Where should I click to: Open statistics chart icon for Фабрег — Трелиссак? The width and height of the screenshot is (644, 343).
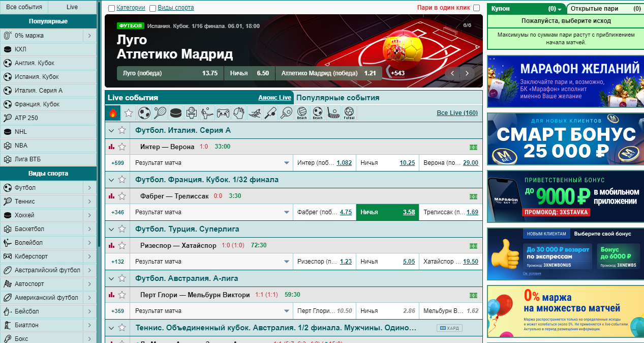[x=112, y=196]
